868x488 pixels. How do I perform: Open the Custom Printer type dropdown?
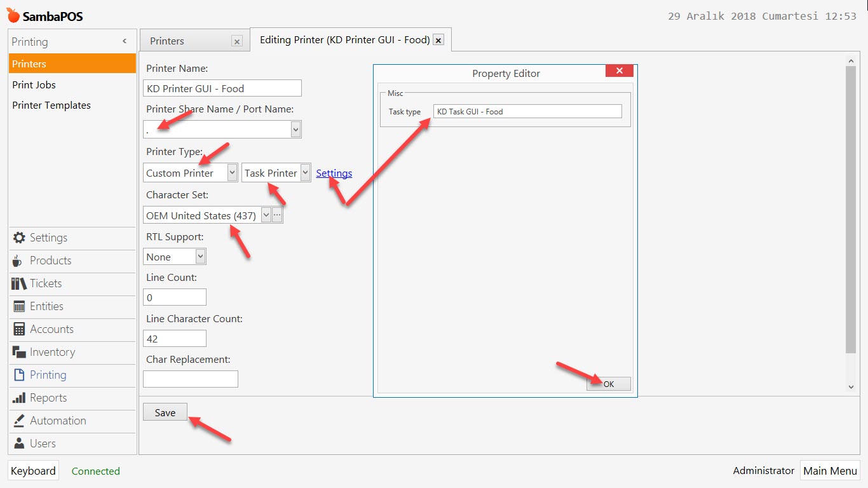232,173
